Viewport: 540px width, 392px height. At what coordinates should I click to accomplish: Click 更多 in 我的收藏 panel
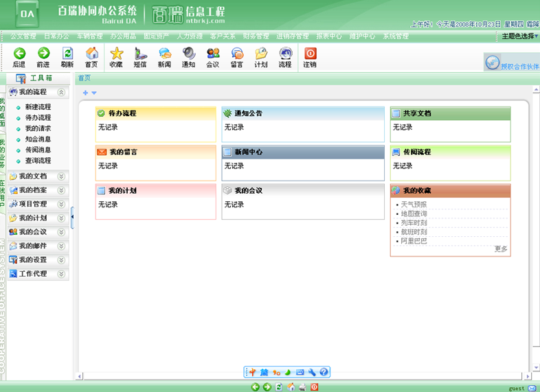tap(501, 249)
